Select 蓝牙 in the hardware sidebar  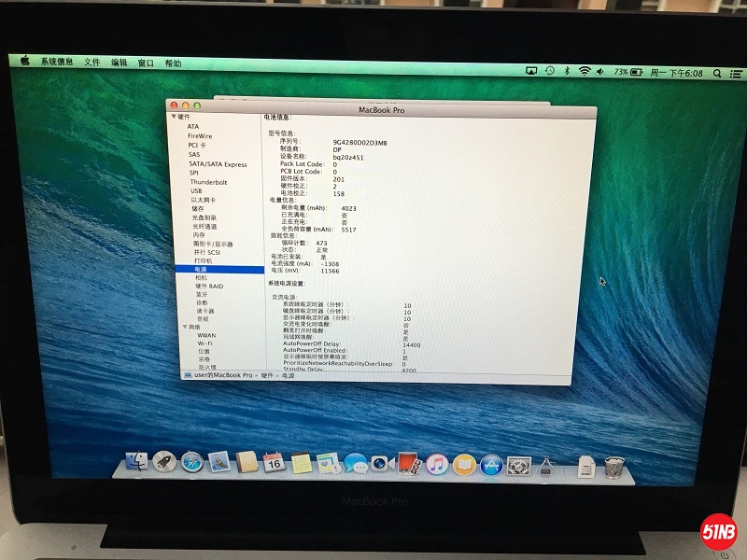201,294
